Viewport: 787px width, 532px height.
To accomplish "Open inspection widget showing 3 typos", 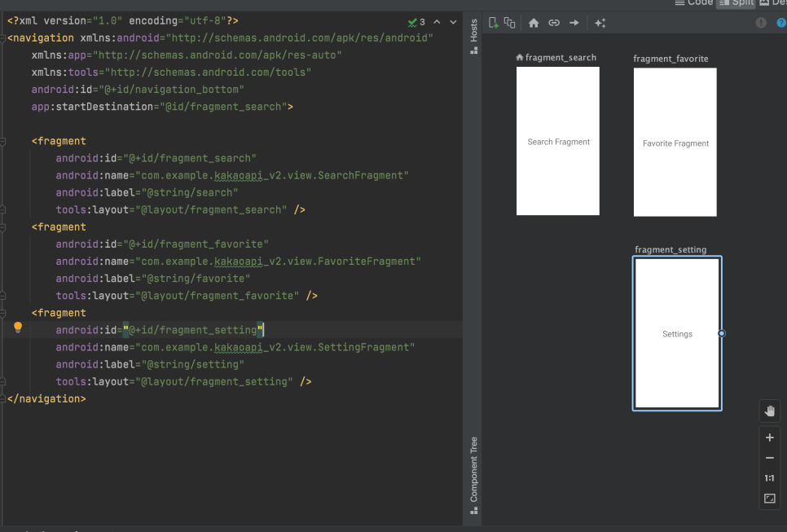I will click(x=416, y=22).
